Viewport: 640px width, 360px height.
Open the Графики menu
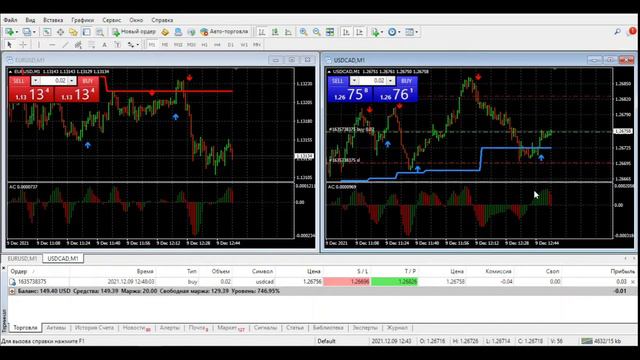pos(82,20)
